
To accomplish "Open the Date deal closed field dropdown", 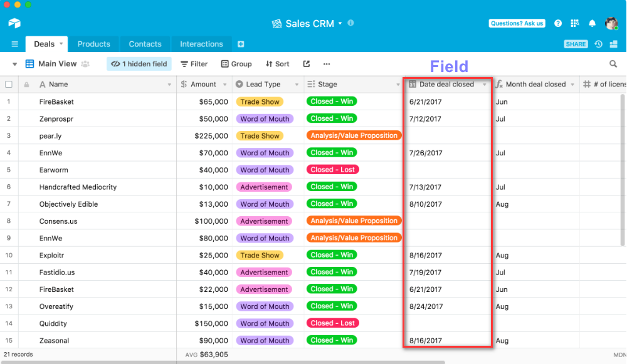I will coord(484,85).
